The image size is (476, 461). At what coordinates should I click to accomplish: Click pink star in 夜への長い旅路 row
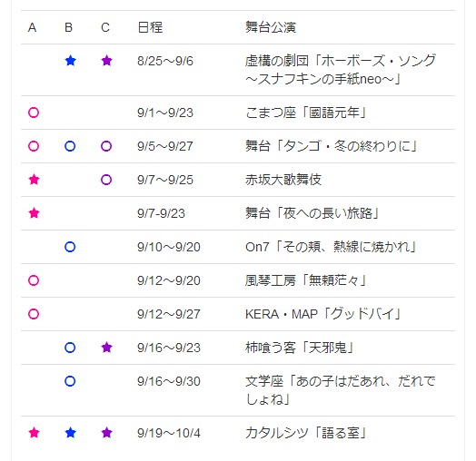pos(34,213)
